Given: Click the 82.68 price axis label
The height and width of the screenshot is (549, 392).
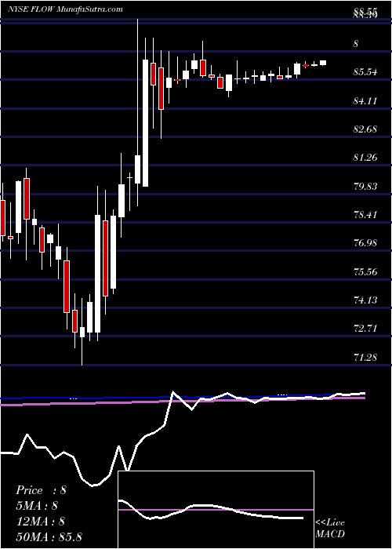Looking at the screenshot, I should [x=366, y=129].
